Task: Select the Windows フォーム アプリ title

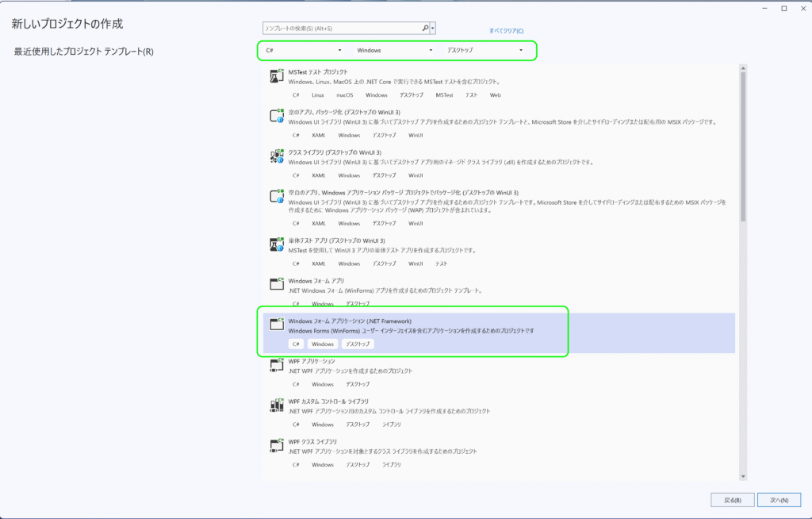Action: [316, 280]
